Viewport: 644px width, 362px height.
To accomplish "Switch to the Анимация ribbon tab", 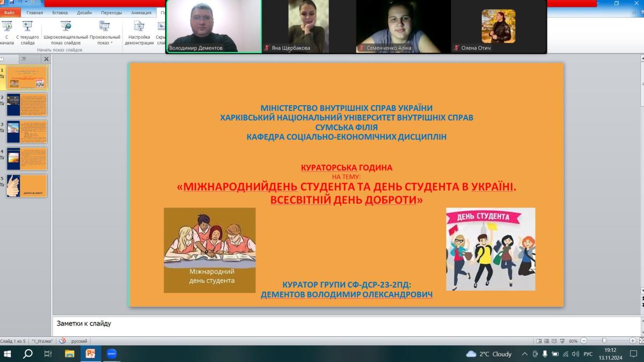I will tap(141, 12).
